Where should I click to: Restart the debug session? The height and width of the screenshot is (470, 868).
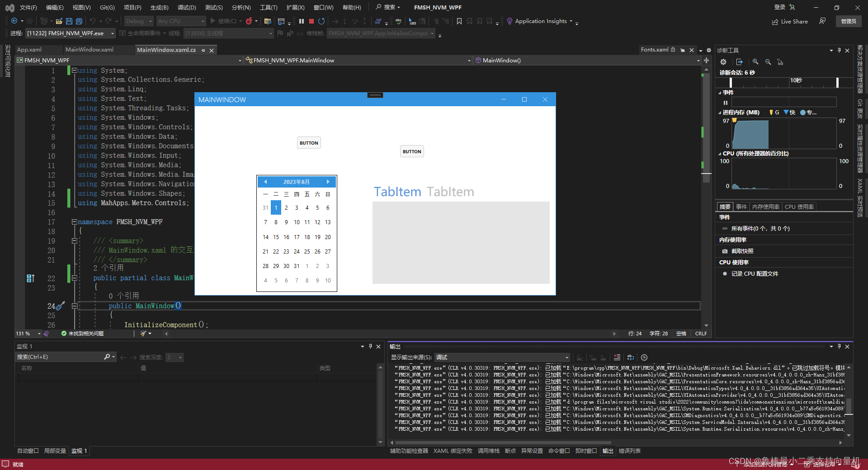tap(321, 21)
